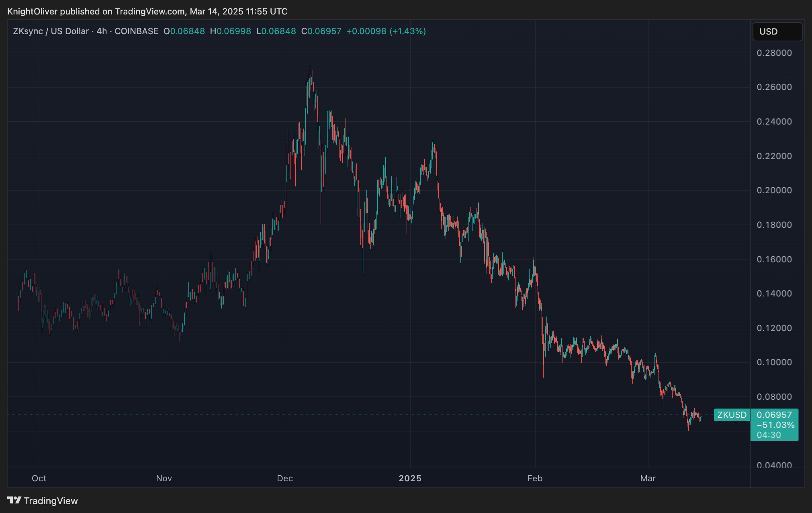The image size is (812, 513).
Task: Open the 4h timeframe selector
Action: (101, 31)
